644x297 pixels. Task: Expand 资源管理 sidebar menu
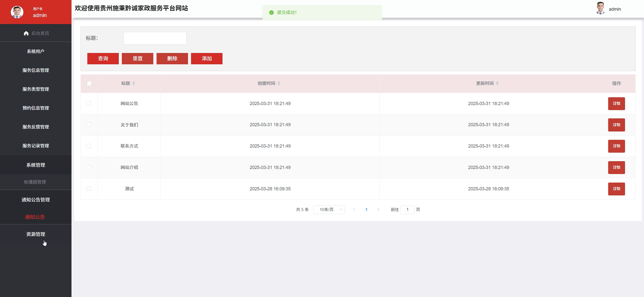(36, 234)
